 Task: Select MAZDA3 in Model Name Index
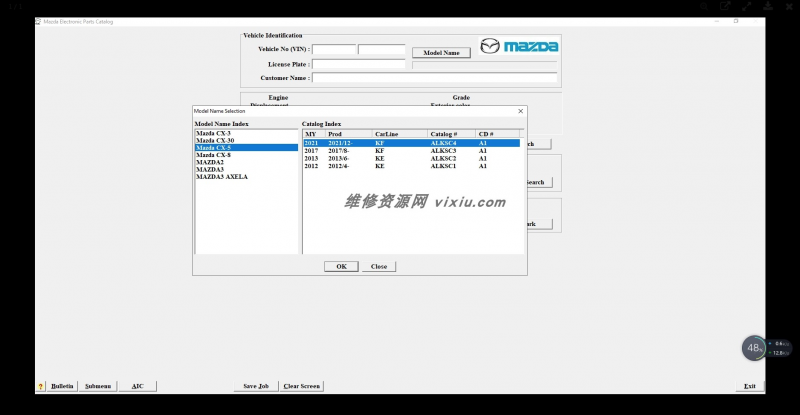[246, 169]
